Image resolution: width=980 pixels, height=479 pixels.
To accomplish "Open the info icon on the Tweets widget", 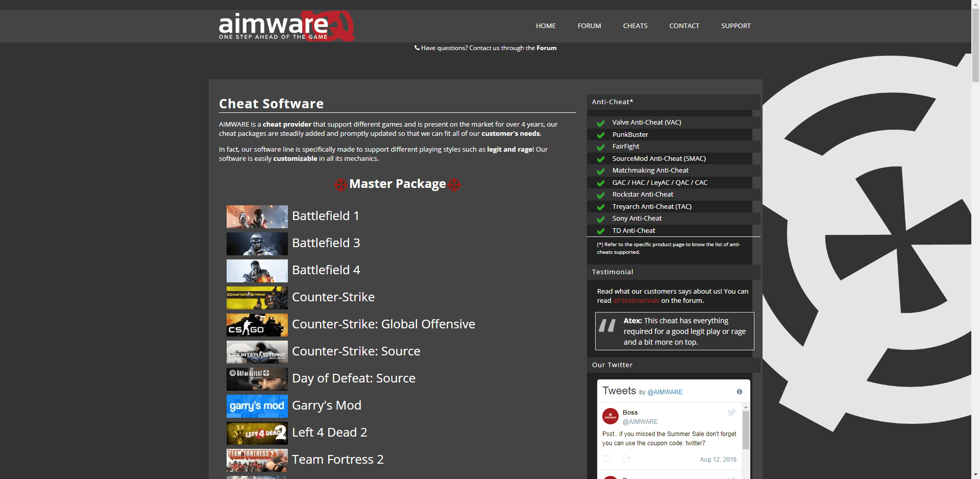I will tap(739, 392).
